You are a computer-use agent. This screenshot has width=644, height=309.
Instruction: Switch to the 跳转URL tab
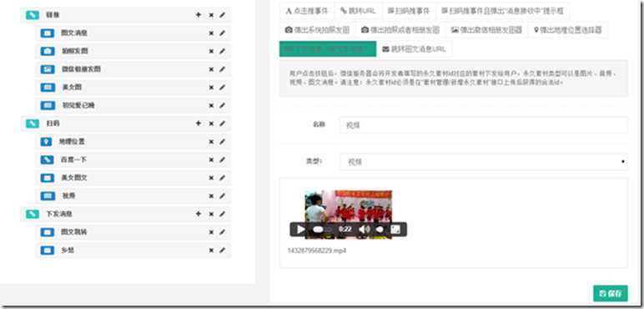coord(358,11)
